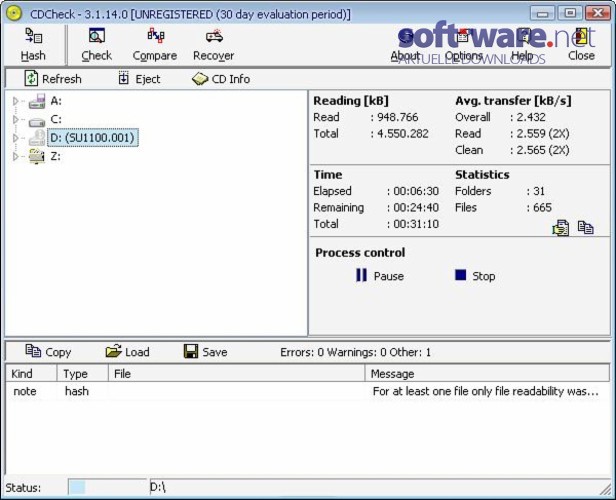Click the CDCheck disc icon in title bar
This screenshot has width=616, height=500.
coord(13,13)
